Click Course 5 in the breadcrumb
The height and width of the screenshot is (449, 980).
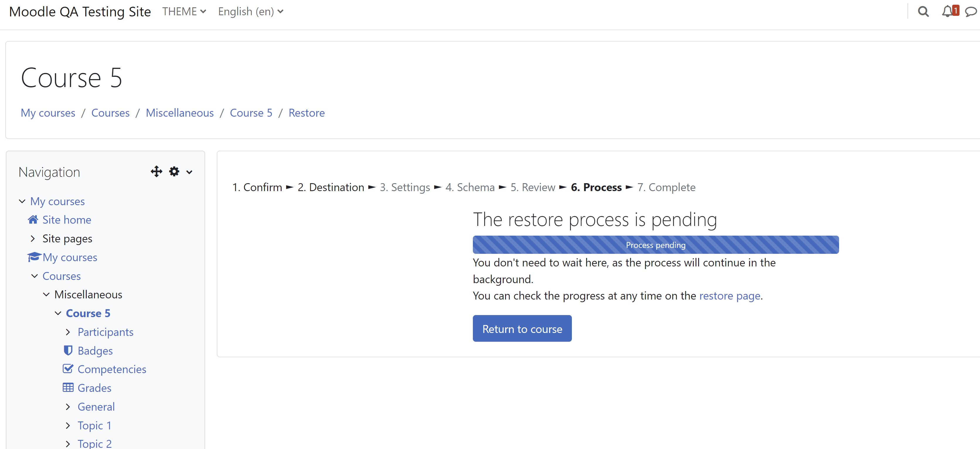pos(251,113)
